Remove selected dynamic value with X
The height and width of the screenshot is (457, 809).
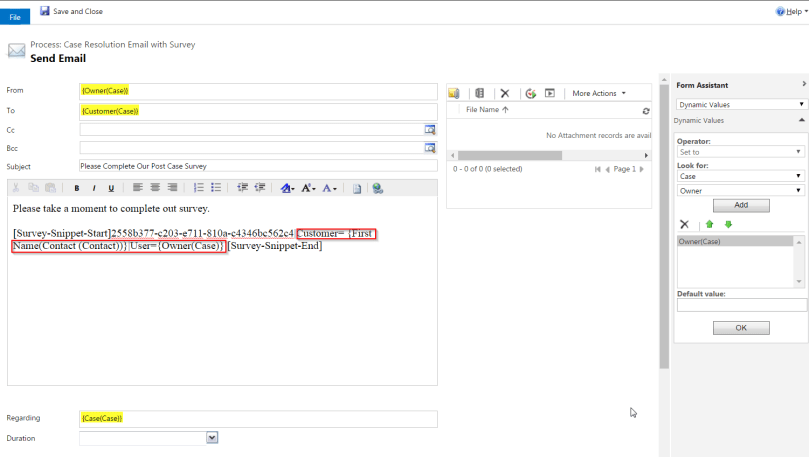[684, 224]
